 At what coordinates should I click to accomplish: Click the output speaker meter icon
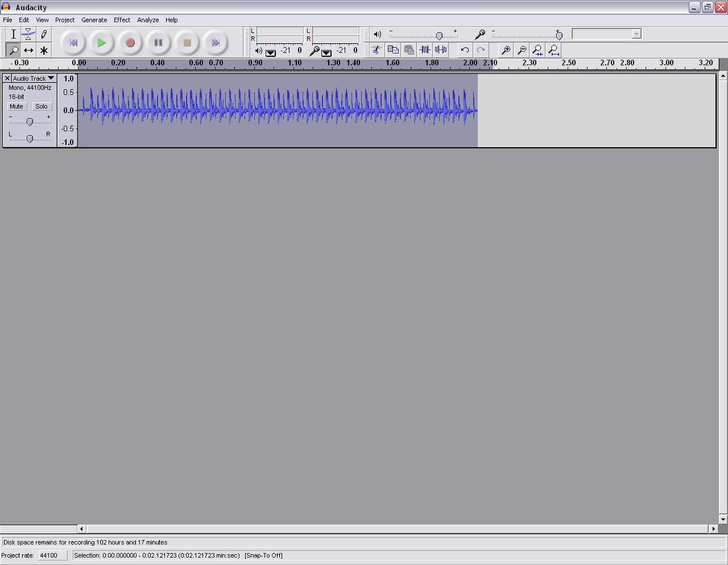tap(259, 51)
